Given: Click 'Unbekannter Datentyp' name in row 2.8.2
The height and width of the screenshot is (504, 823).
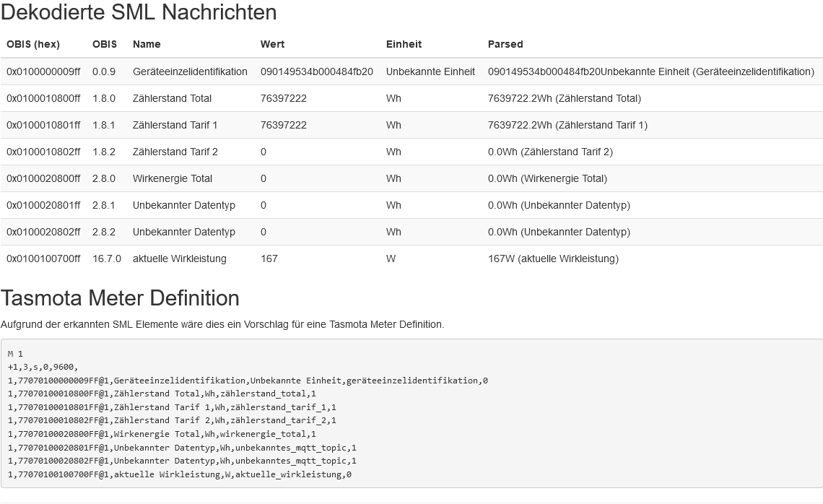Looking at the screenshot, I should pyautogui.click(x=183, y=232).
